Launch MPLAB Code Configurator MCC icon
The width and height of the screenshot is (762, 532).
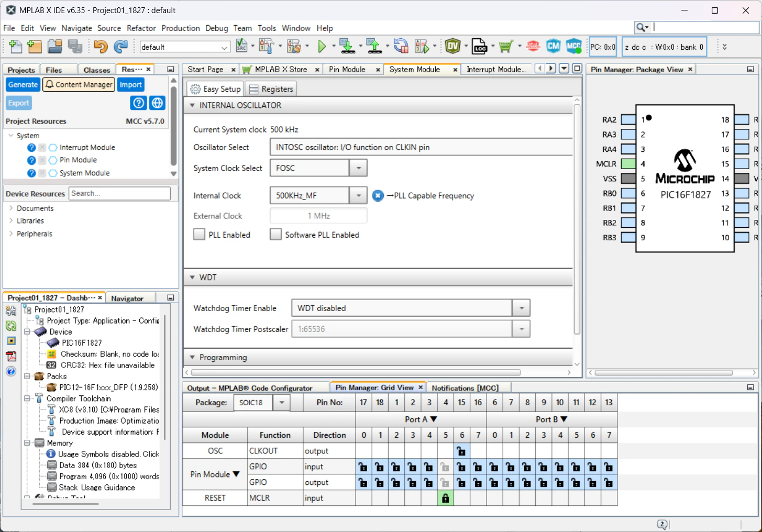point(574,47)
